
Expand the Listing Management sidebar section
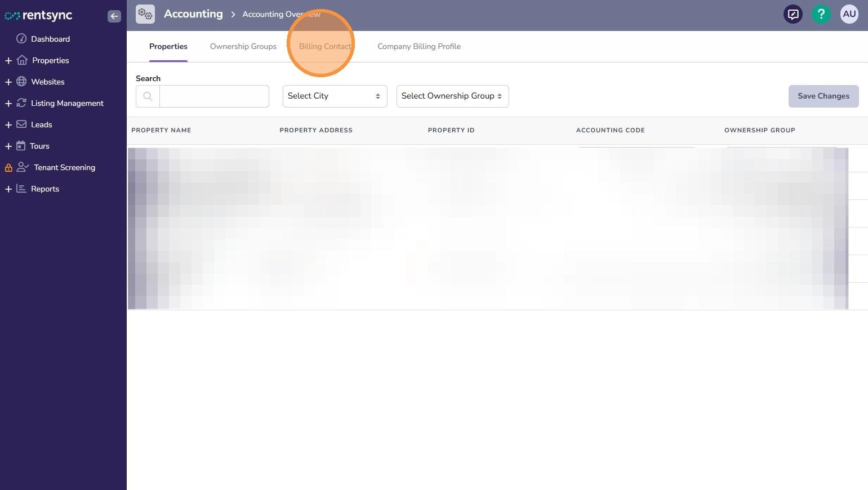click(8, 103)
